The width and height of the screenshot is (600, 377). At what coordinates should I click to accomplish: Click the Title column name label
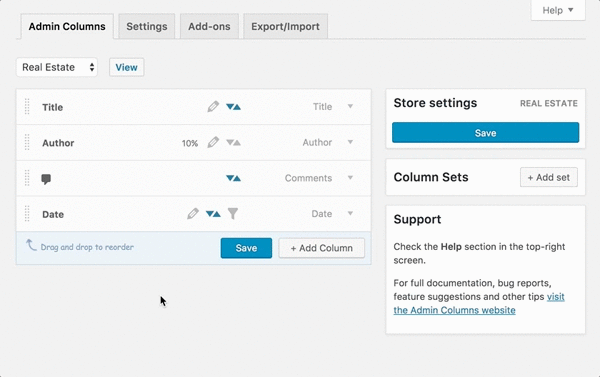click(52, 107)
